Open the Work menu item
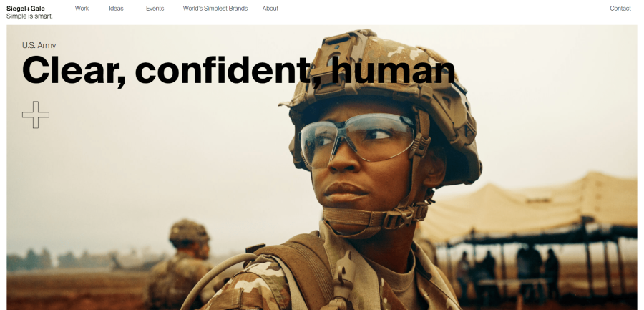 [x=82, y=8]
